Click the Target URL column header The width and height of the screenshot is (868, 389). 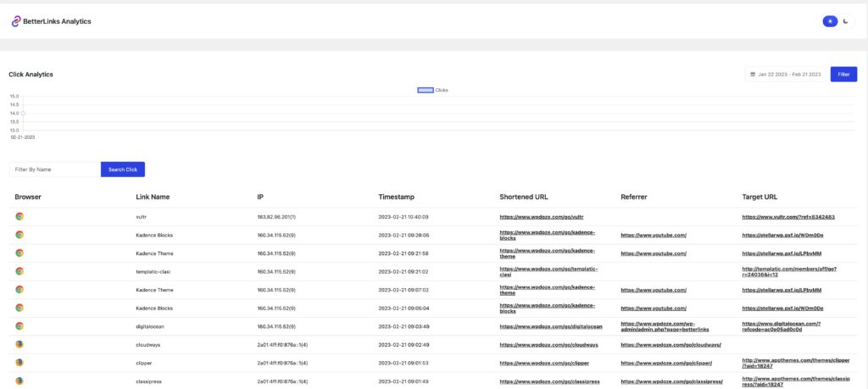(x=759, y=197)
